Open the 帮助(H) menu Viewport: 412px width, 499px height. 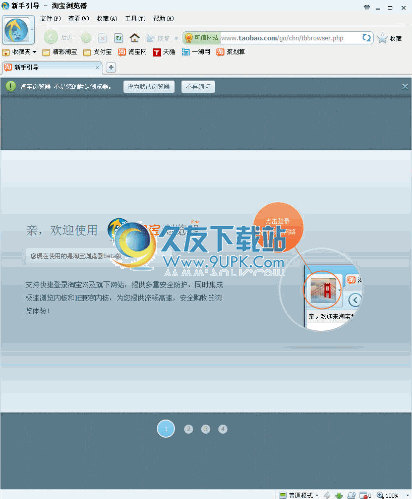[x=164, y=19]
